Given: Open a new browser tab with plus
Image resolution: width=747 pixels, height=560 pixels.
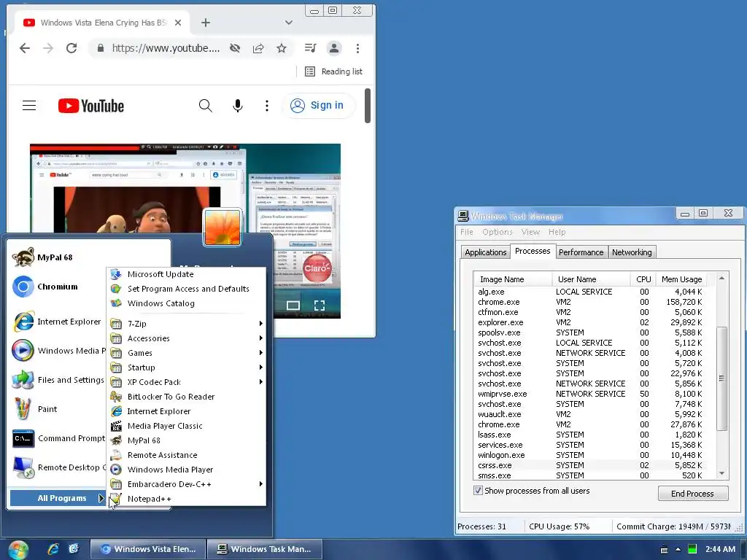Looking at the screenshot, I should point(205,23).
